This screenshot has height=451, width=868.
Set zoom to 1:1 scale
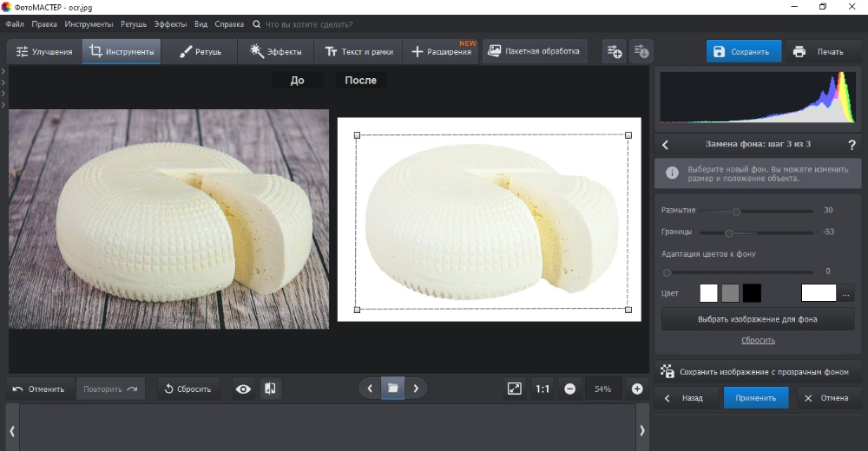[542, 389]
